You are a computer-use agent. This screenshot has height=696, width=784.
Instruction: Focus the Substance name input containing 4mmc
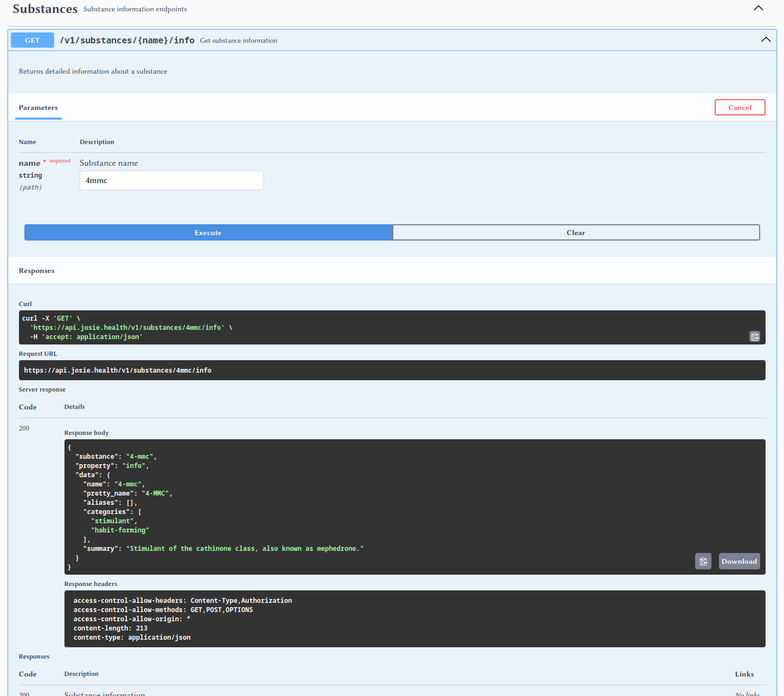tap(171, 180)
